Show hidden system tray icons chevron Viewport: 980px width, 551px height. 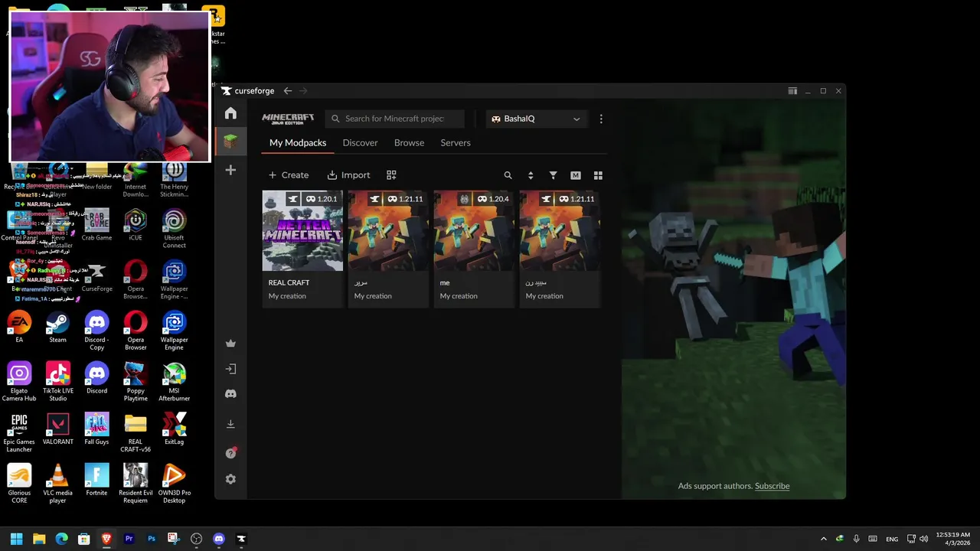(824, 539)
